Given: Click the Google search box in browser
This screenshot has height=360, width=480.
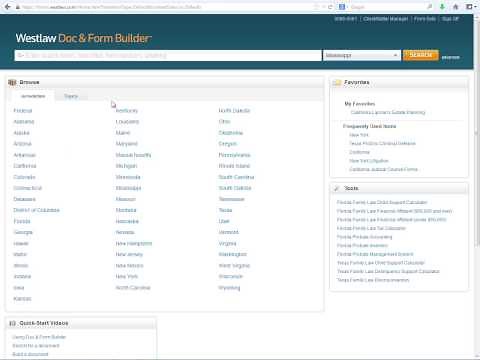Looking at the screenshot, I should click(387, 7).
